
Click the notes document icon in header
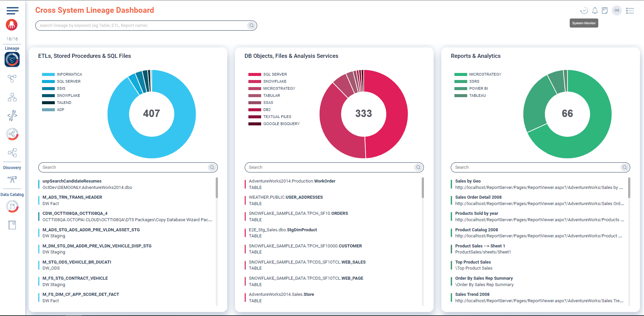(605, 11)
